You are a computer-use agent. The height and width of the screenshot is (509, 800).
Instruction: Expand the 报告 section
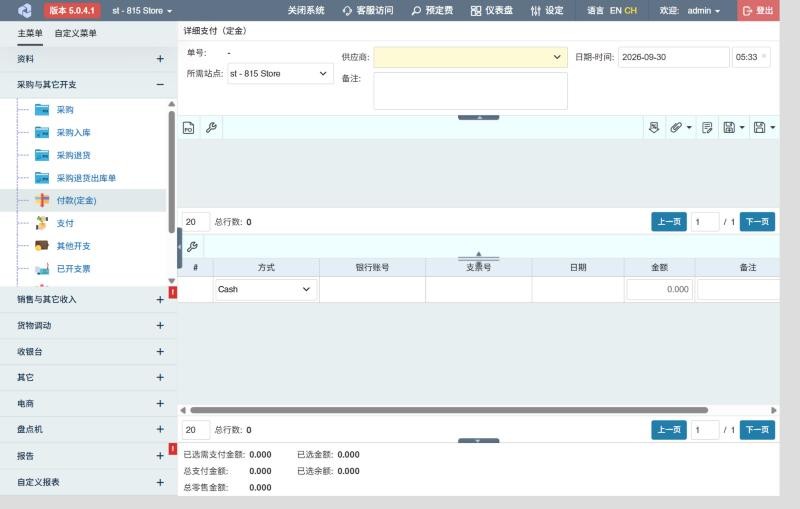pos(160,456)
